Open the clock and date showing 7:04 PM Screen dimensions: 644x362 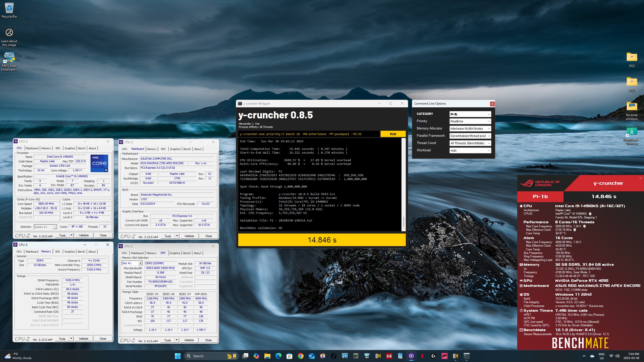point(631,356)
